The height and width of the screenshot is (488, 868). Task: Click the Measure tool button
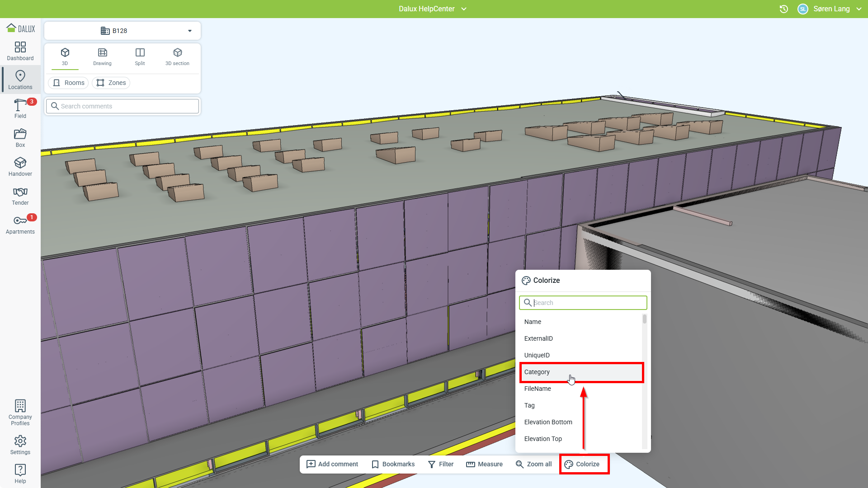(484, 464)
